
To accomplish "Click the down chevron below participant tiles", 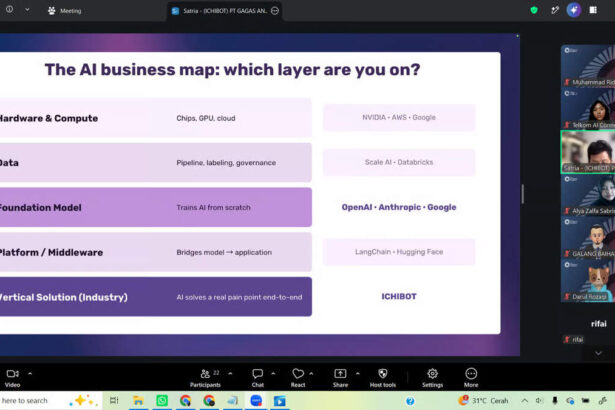I will [x=598, y=353].
